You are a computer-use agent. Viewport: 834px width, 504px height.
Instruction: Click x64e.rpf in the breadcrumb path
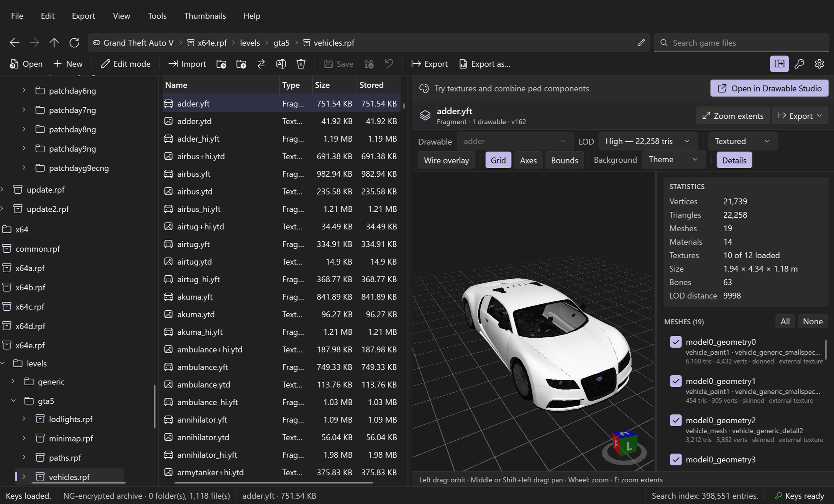tap(207, 43)
